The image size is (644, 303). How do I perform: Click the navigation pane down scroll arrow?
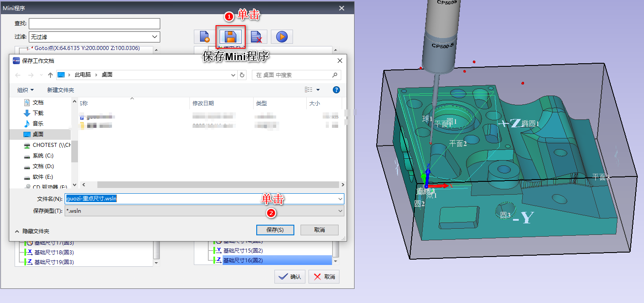point(74,185)
